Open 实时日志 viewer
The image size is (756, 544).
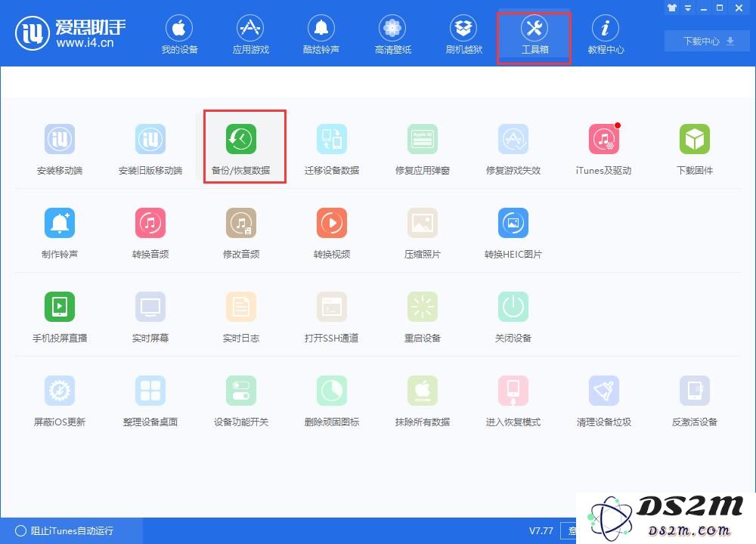coord(241,317)
